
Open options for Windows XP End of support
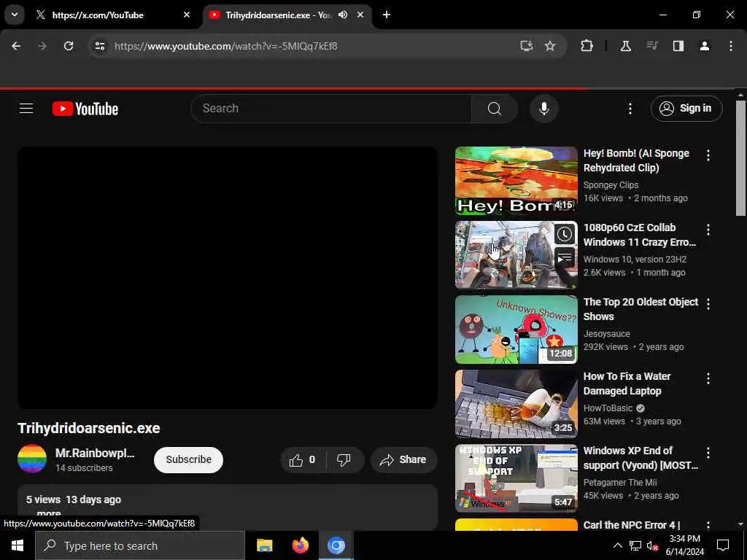pos(708,452)
